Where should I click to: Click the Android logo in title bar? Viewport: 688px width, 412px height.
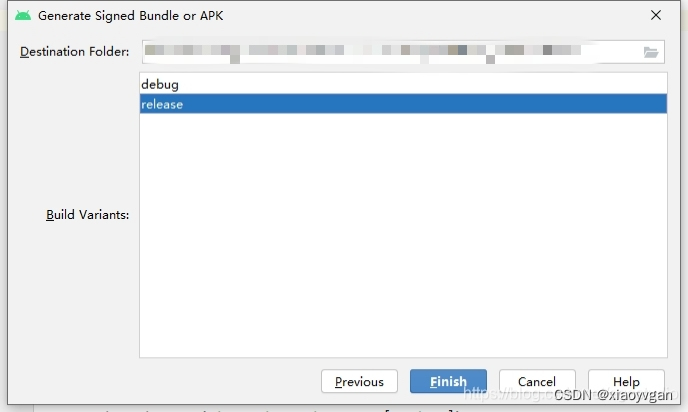23,16
